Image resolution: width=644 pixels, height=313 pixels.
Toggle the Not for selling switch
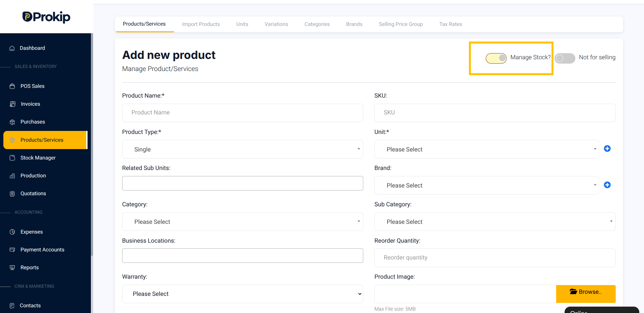(x=565, y=58)
